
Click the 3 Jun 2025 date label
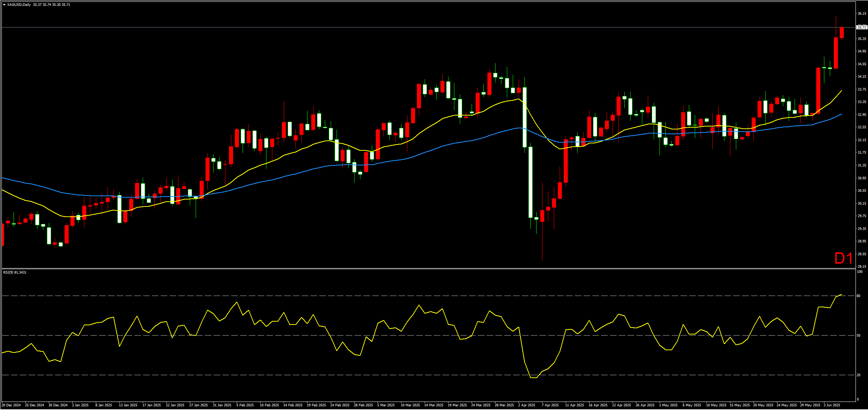(832, 405)
